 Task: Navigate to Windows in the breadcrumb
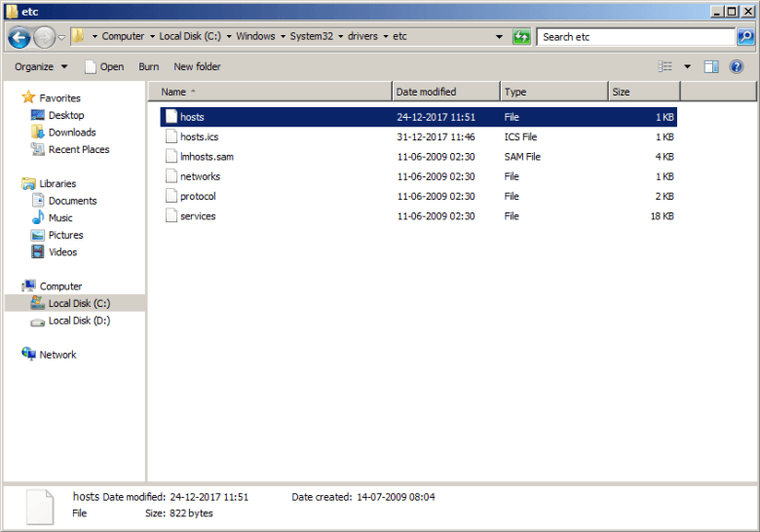tap(255, 36)
